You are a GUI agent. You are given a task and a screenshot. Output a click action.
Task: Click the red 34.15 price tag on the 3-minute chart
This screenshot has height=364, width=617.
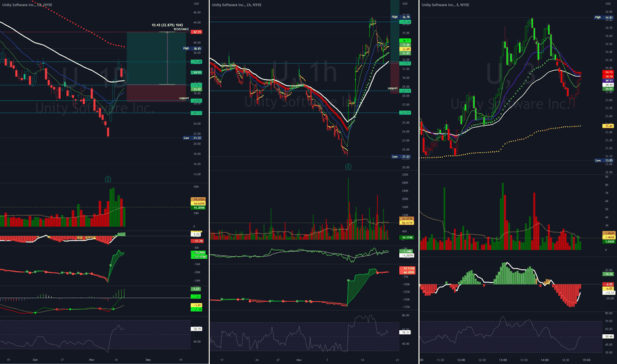click(x=608, y=72)
